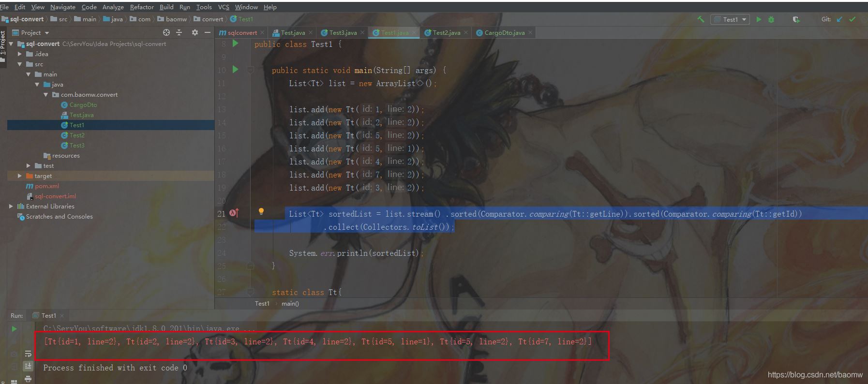The width and height of the screenshot is (868, 384).
Task: Collapse the src folder
Action: pos(20,64)
